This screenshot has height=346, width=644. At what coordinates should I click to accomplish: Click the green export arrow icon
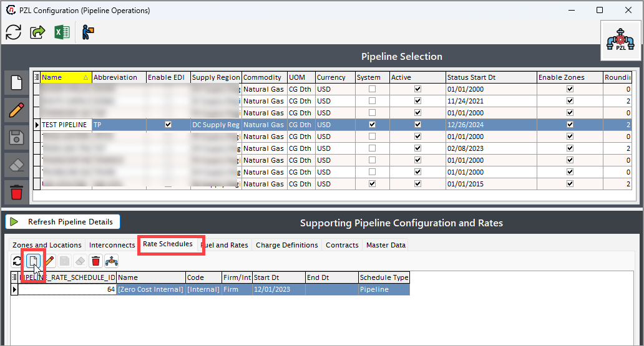(x=37, y=32)
